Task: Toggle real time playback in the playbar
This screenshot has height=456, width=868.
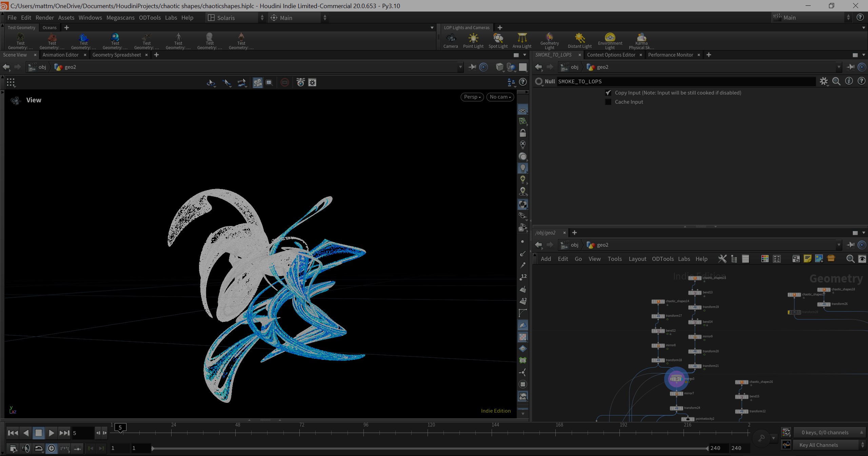Action: (x=51, y=448)
